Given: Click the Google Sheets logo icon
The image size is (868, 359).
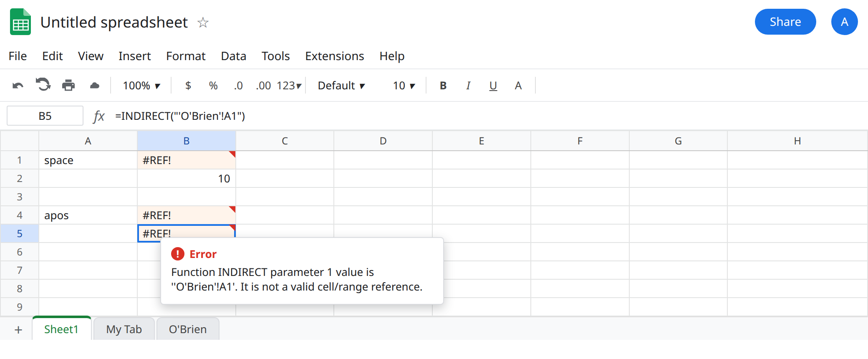Looking at the screenshot, I should coord(20,22).
